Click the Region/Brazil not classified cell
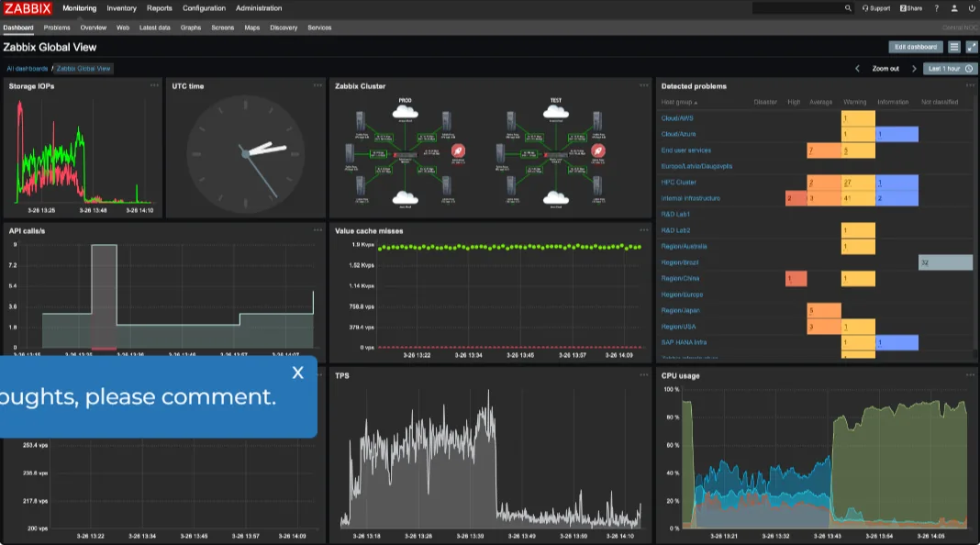Viewport: 980px width, 545px height. [946, 262]
